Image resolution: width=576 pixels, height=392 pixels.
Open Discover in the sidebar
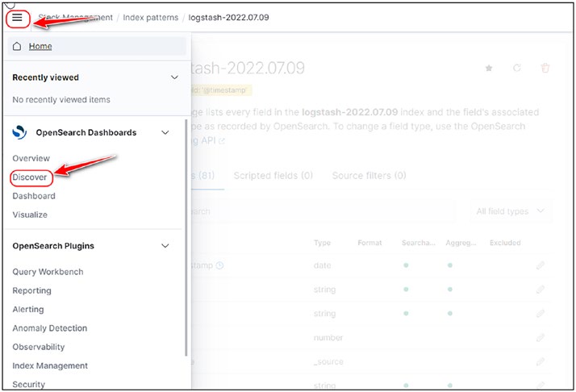click(30, 177)
